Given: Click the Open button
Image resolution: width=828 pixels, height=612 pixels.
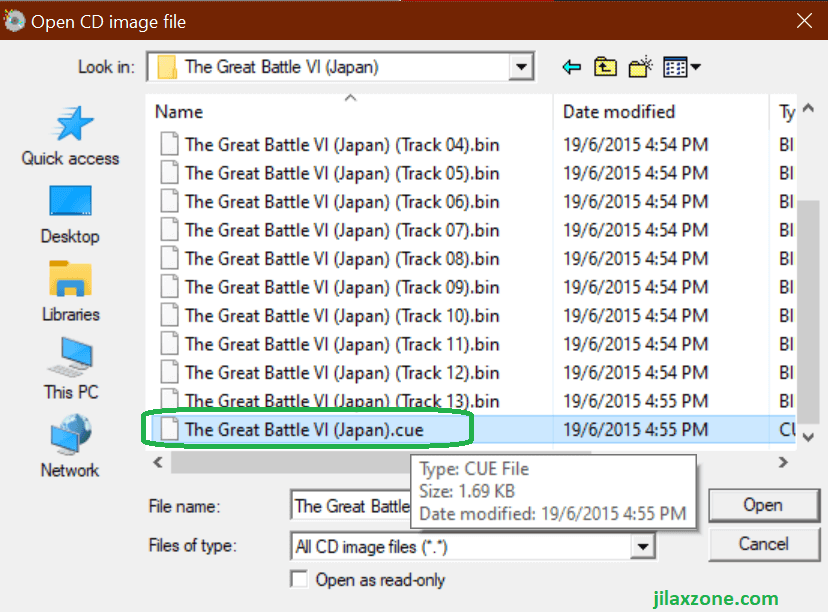Looking at the screenshot, I should coord(764,505).
